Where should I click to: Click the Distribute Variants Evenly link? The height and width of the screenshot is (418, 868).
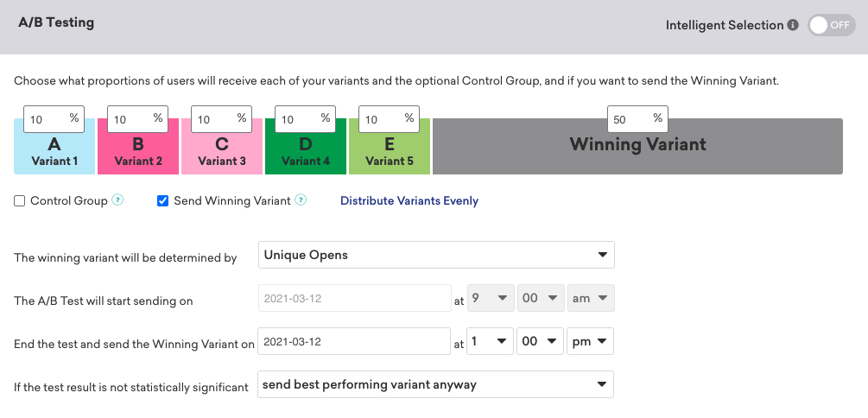click(409, 201)
